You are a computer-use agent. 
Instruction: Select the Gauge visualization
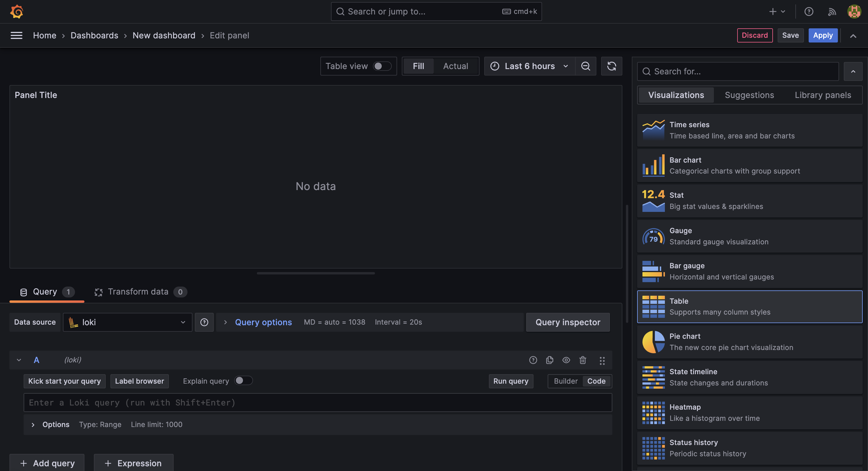click(749, 236)
